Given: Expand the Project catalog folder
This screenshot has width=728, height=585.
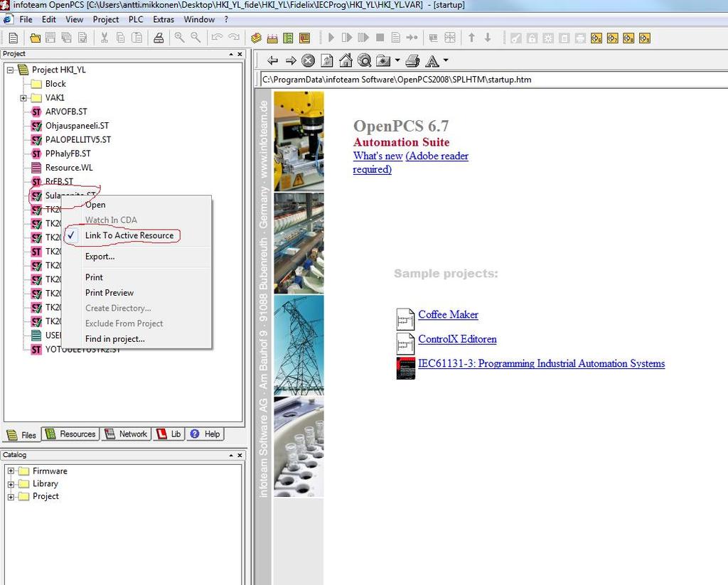Looking at the screenshot, I should (11, 497).
